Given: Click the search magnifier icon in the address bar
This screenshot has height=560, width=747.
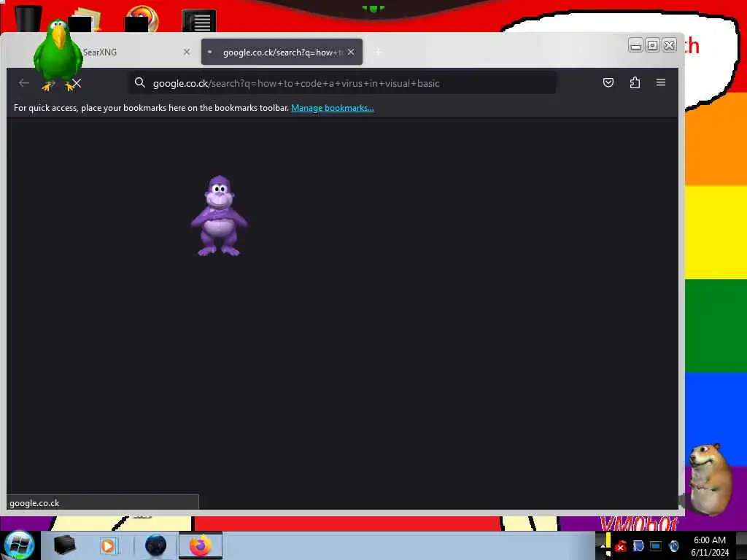Looking at the screenshot, I should tap(139, 83).
